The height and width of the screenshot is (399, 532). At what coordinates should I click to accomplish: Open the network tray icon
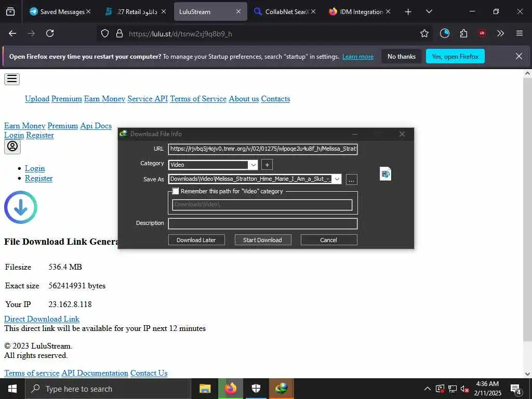tap(453, 389)
